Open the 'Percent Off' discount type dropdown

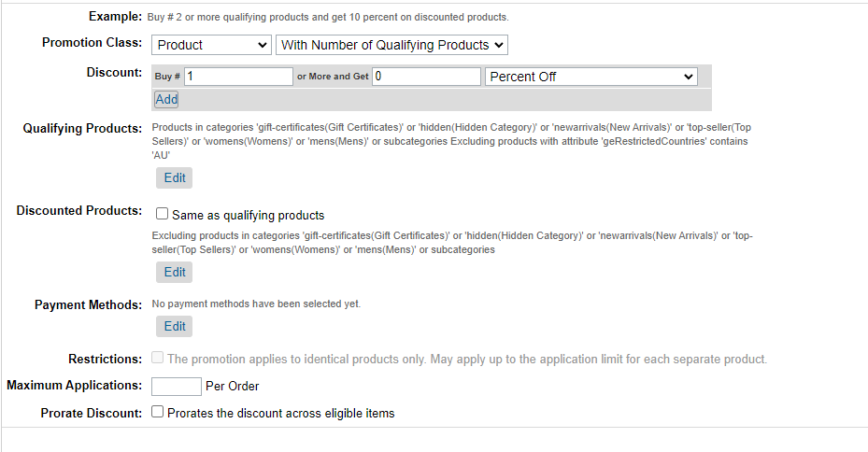[591, 77]
